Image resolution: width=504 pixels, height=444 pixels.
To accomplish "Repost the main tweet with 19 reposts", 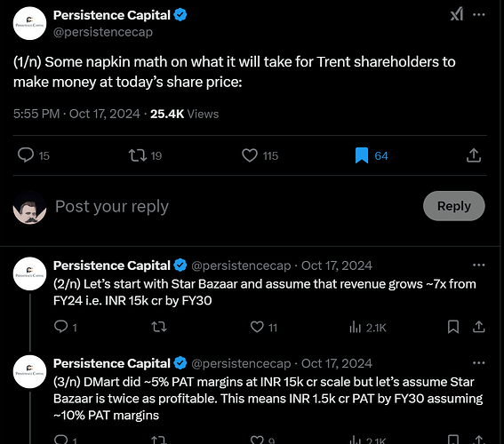I will click(138, 155).
